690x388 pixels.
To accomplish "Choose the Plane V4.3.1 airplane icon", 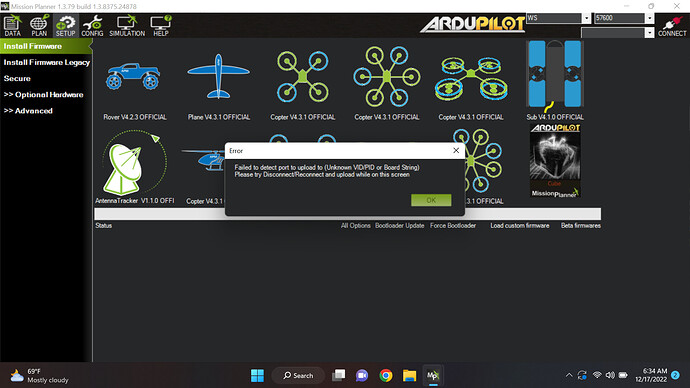I will 218,76.
